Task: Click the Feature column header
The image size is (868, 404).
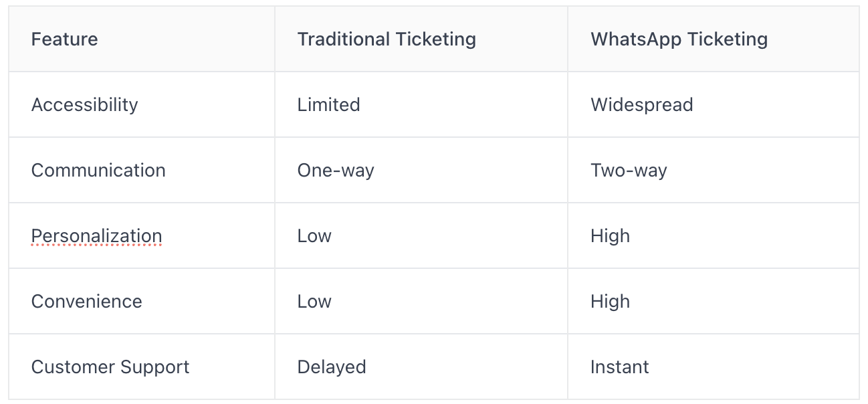Action: point(64,39)
